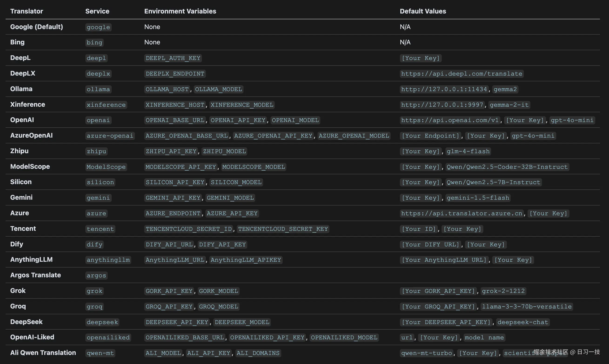Click the "Environment Variables" column header
609x364 pixels.
[180, 11]
